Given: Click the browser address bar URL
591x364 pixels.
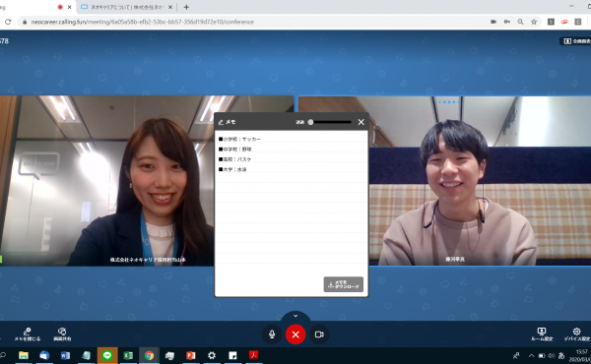Looking at the screenshot, I should 142,22.
